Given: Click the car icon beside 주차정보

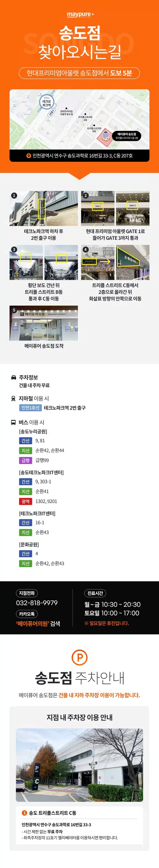Looking at the screenshot, I should pos(14,377).
